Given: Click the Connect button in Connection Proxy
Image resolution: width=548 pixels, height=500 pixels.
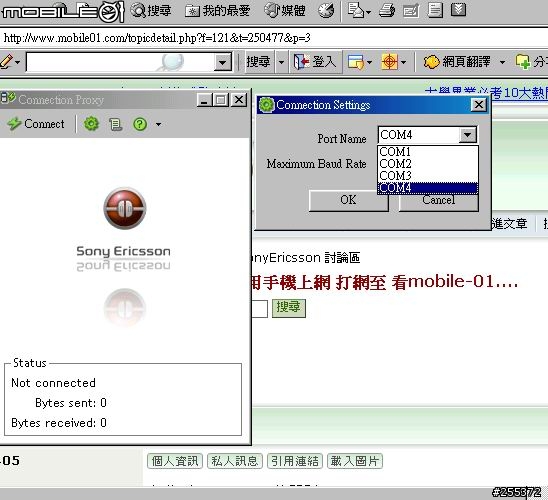Looking at the screenshot, I should pyautogui.click(x=36, y=124).
